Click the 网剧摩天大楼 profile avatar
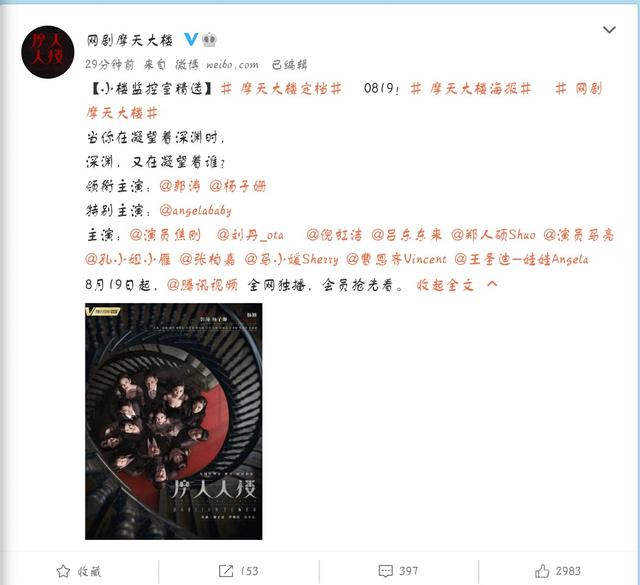Screen dimensions: 640x585 point(48,52)
